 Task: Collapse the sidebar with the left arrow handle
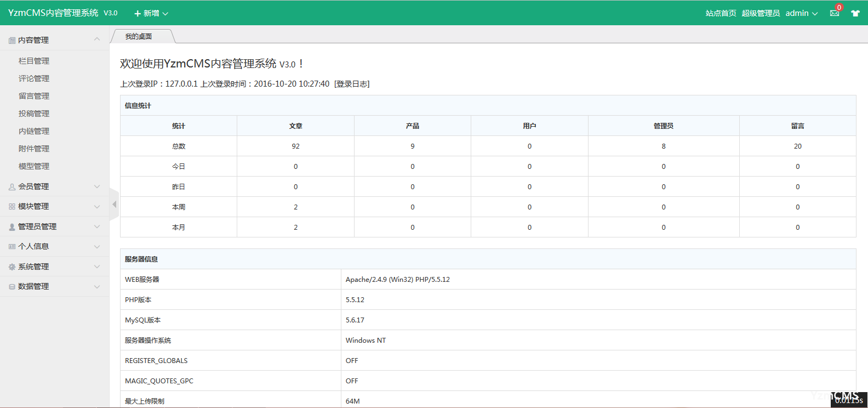pos(114,205)
